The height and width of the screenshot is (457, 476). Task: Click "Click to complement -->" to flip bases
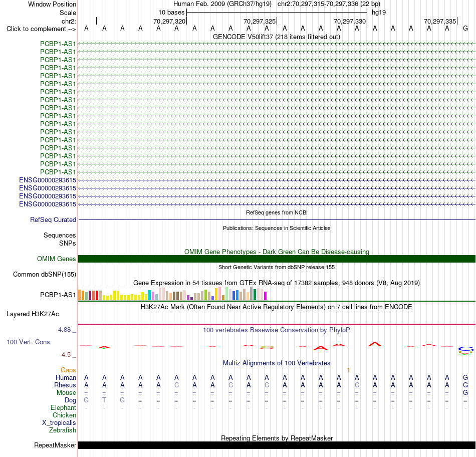[x=41, y=29]
